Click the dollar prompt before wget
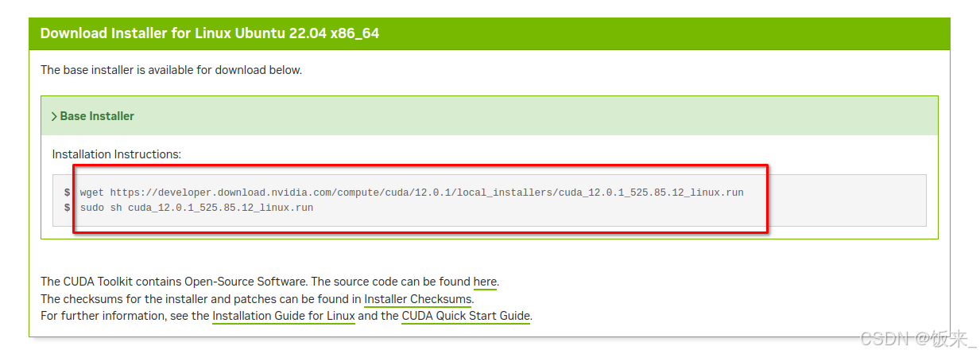The width and height of the screenshot is (980, 354). point(68,193)
